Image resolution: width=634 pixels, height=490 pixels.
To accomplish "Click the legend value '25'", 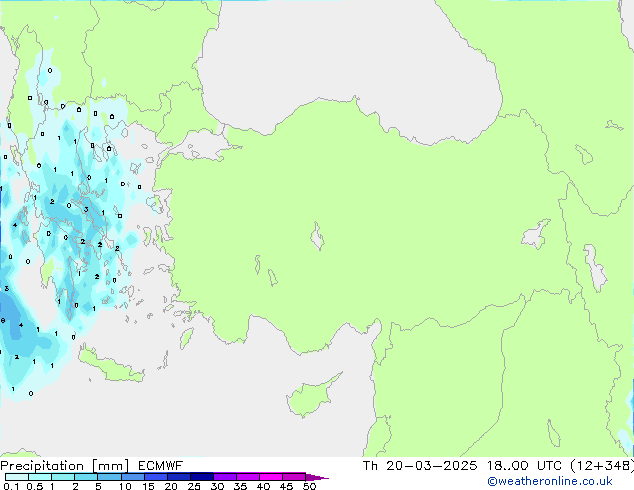I will click(x=194, y=486).
